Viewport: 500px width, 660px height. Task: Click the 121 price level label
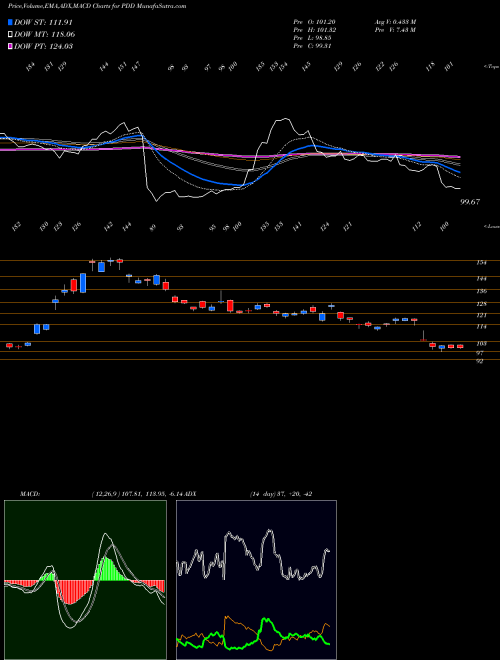[x=481, y=315]
